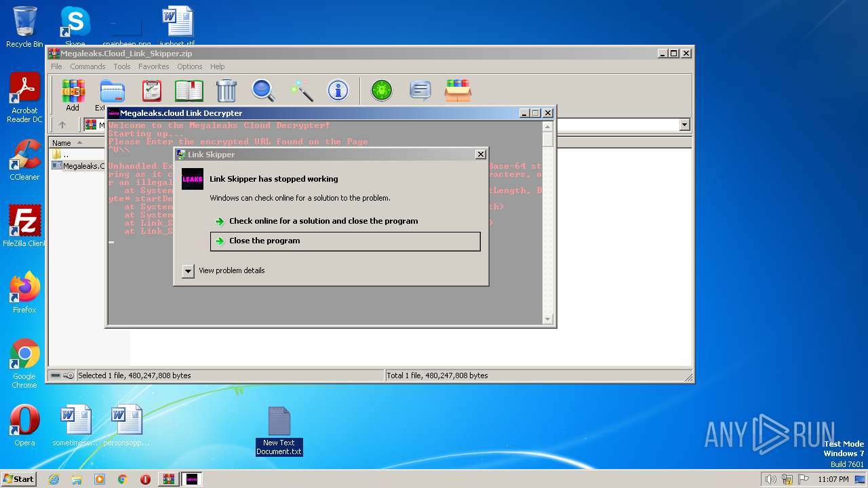The height and width of the screenshot is (488, 868).
Task: Select the Acrobat Reader DC desktop icon
Action: 24,98
